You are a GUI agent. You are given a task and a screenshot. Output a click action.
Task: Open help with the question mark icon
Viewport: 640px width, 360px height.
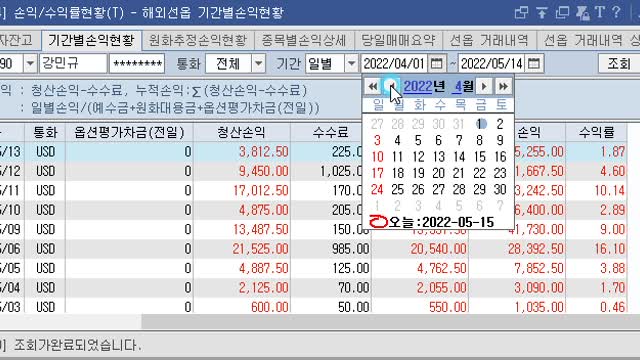(x=616, y=12)
